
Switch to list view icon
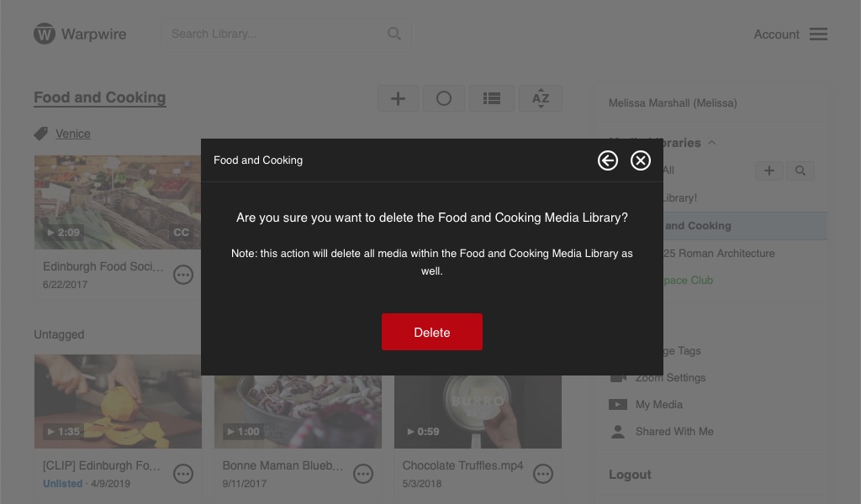click(491, 98)
